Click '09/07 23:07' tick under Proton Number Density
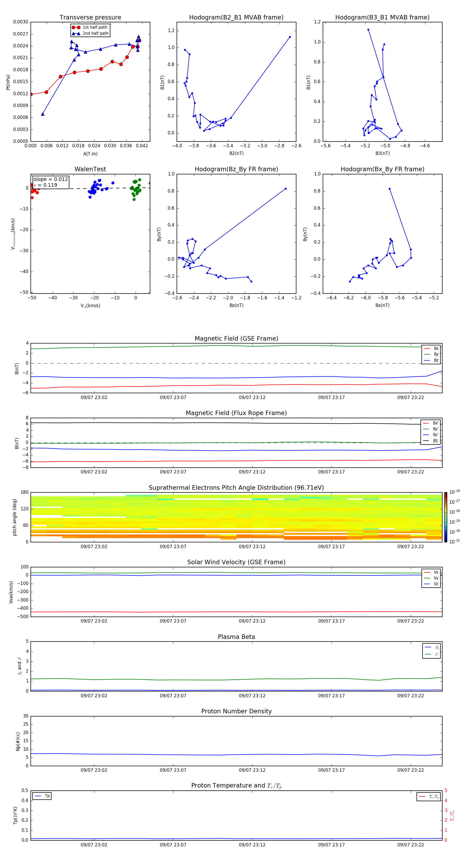The image size is (473, 868). pyautogui.click(x=173, y=770)
